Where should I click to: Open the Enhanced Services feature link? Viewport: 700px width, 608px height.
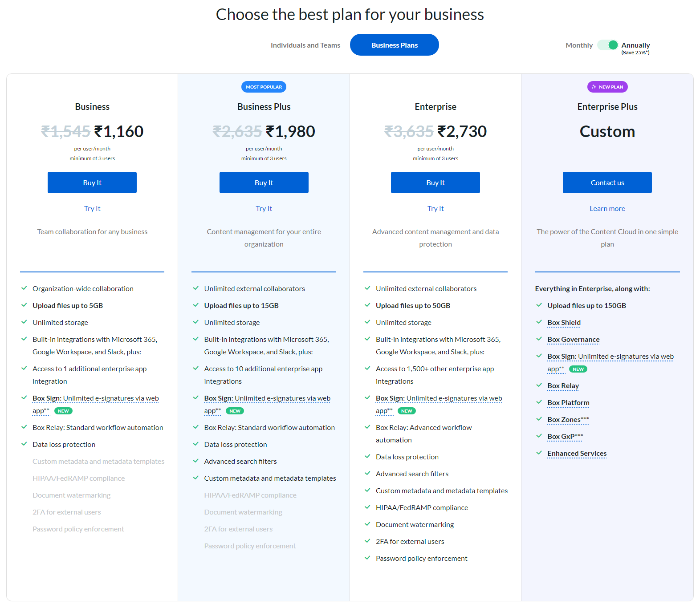(577, 454)
